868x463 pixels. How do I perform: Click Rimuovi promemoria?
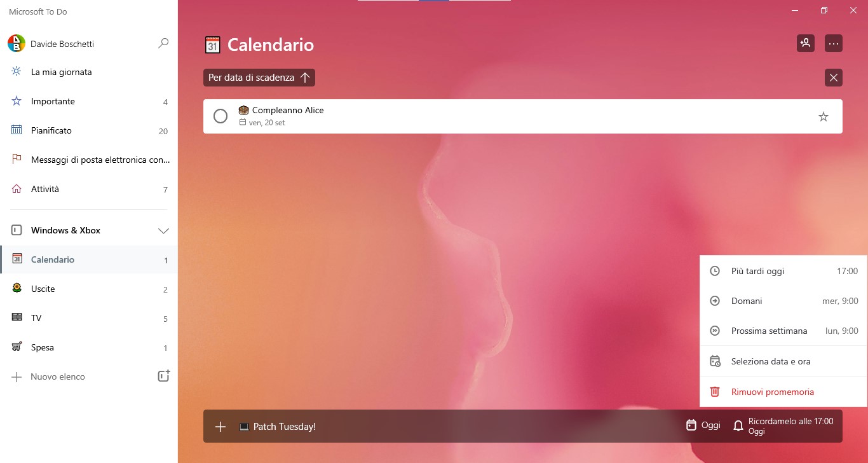click(783, 392)
